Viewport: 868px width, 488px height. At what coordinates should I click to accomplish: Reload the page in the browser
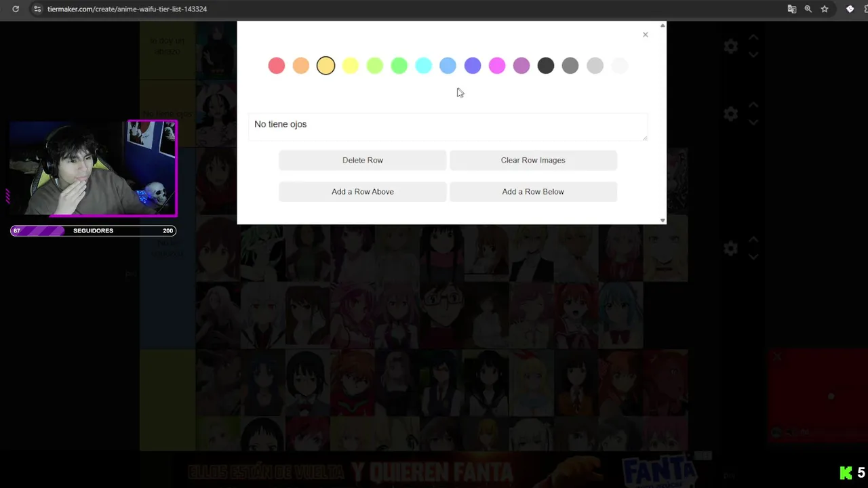tap(16, 9)
